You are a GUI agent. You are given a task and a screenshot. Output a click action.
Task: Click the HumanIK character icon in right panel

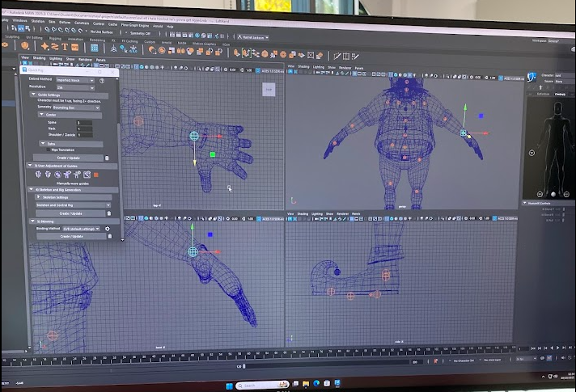click(x=532, y=77)
